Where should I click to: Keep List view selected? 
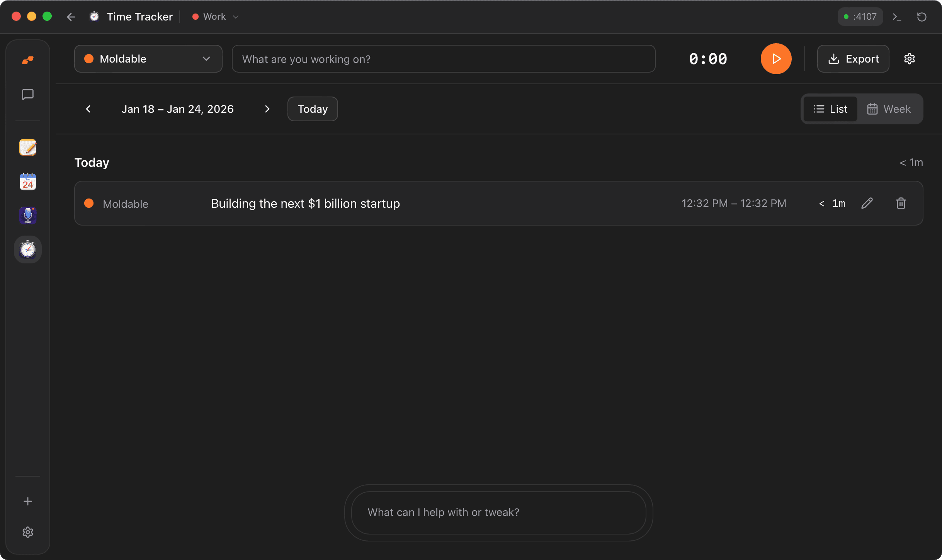pyautogui.click(x=830, y=109)
